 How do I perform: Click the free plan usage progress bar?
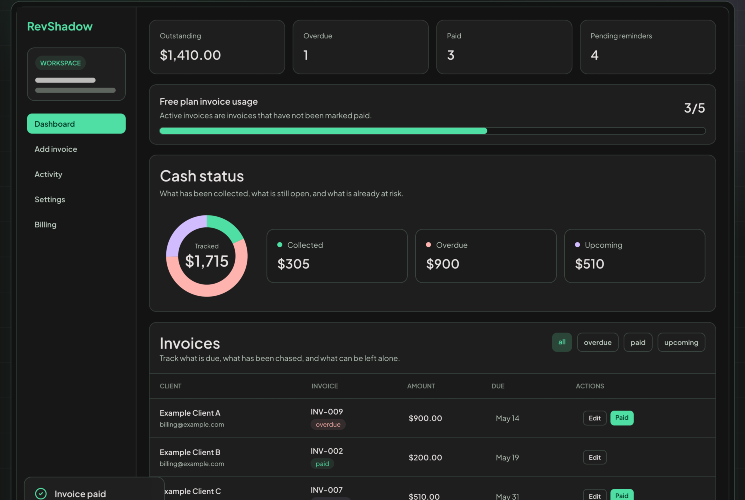(x=432, y=131)
